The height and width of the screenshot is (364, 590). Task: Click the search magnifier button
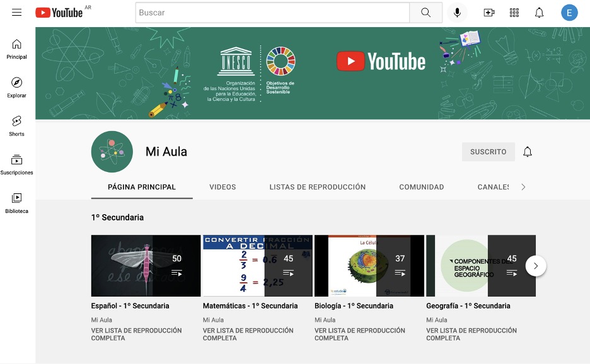coord(426,13)
